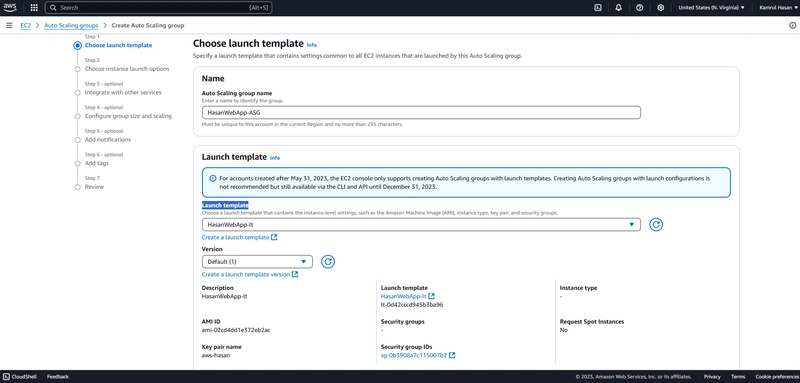Click Add tags step label
800x383 pixels.
coord(96,164)
